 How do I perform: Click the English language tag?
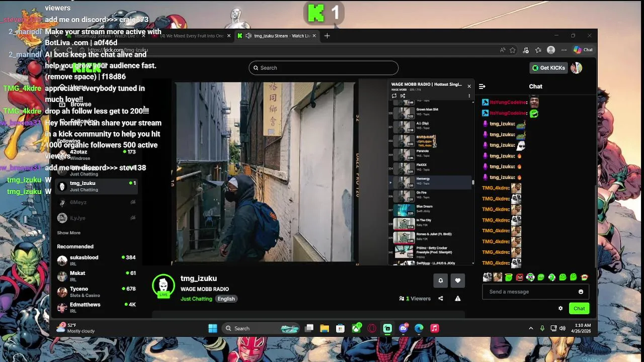[226, 299]
